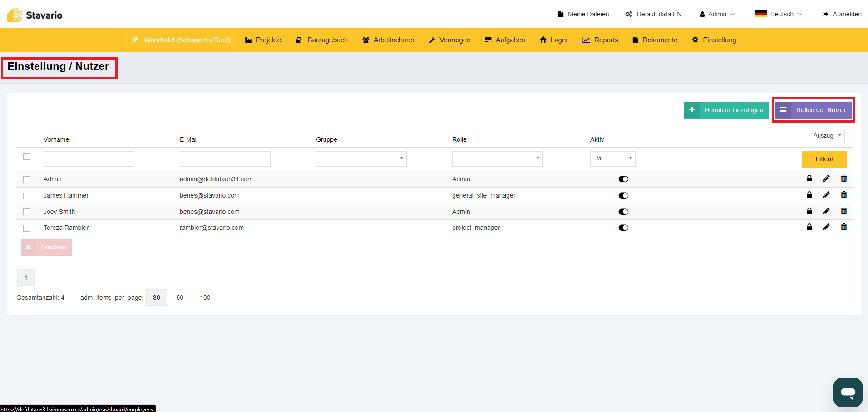Open the Aufgaben menu
The image size is (868, 412).
[505, 40]
